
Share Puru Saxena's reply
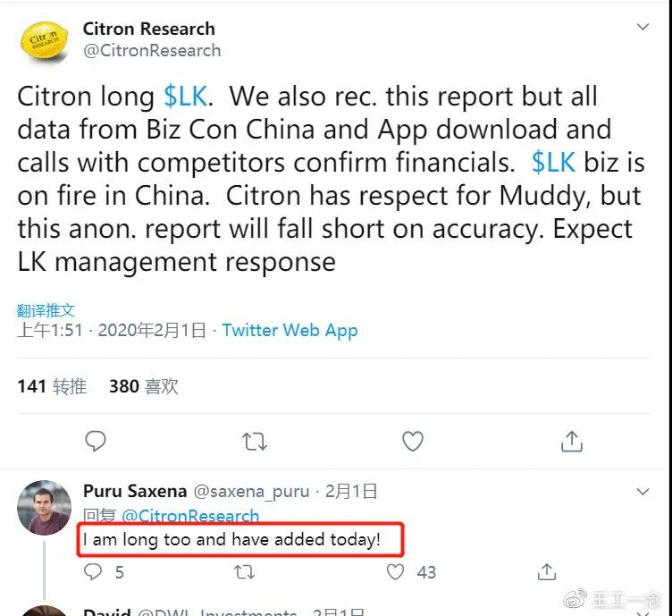[x=547, y=571]
